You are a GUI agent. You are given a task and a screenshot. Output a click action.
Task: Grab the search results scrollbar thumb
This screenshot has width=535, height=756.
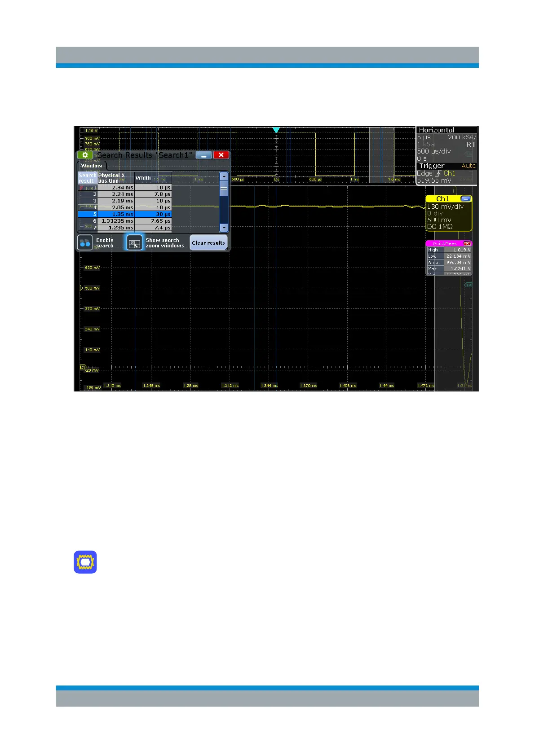tap(224, 188)
